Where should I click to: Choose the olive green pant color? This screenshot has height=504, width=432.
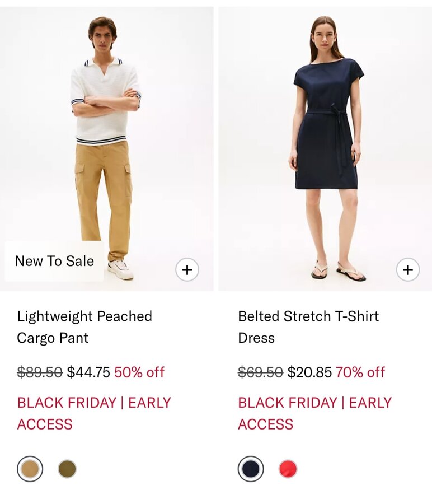[67, 469]
